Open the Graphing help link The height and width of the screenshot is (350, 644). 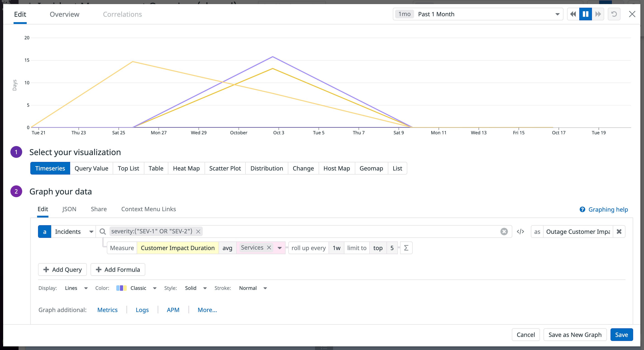608,209
